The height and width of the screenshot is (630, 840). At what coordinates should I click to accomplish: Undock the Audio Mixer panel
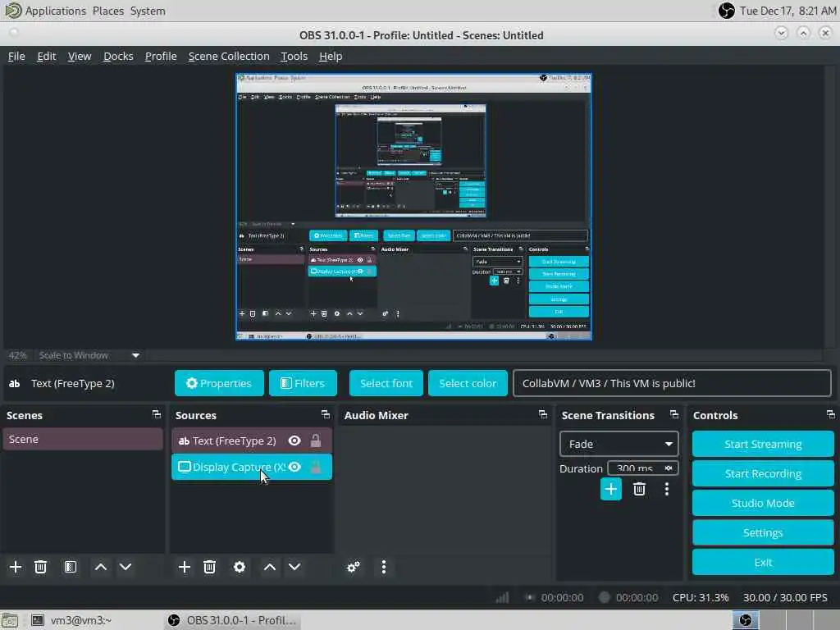(543, 414)
